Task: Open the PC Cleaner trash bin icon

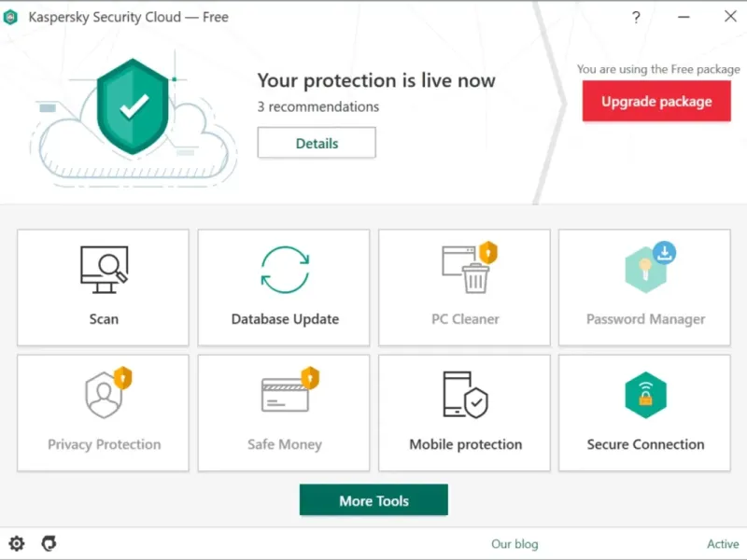Action: coord(470,268)
